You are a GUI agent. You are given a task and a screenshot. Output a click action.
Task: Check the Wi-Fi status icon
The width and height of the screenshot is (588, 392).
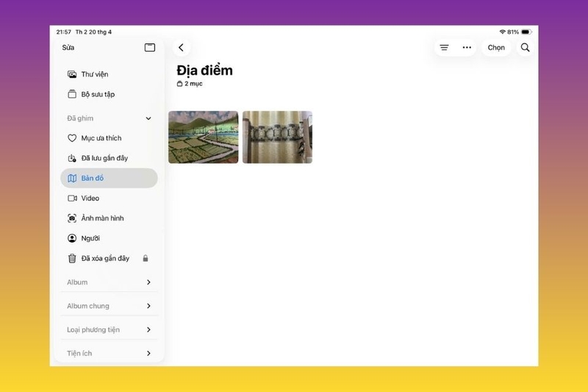pos(502,32)
